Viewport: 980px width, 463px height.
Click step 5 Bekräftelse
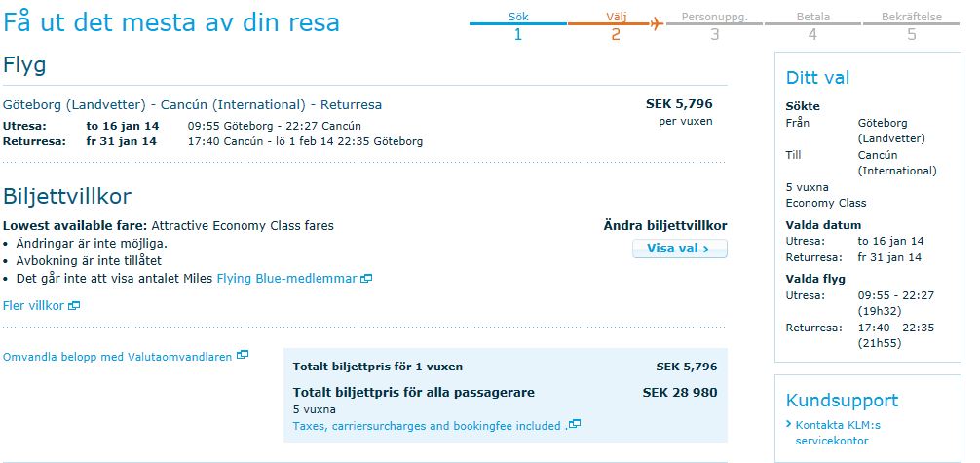[x=911, y=26]
